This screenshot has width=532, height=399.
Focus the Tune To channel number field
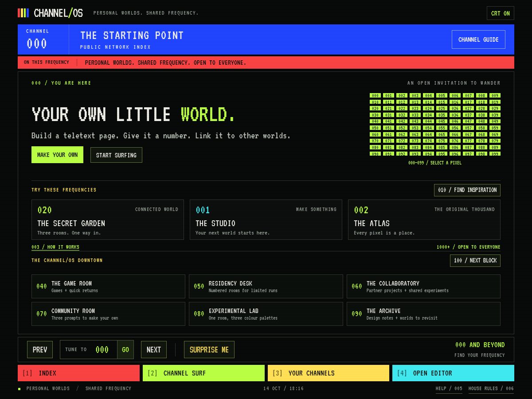click(x=102, y=350)
